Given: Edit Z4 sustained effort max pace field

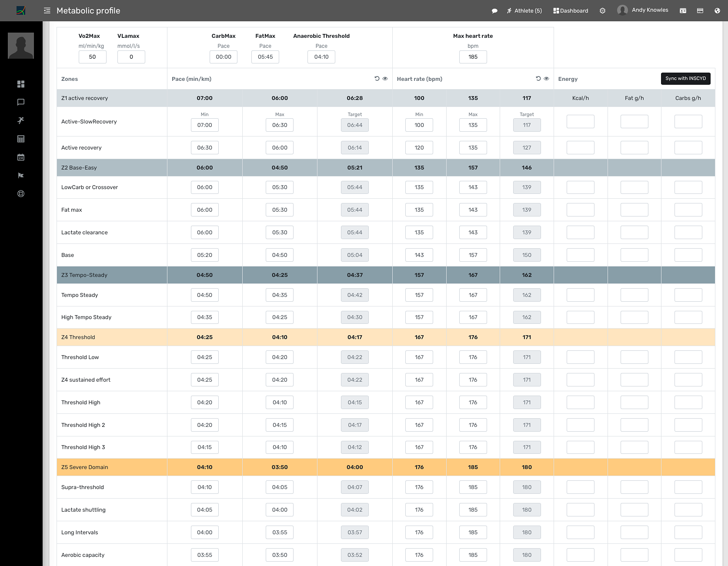Looking at the screenshot, I should coord(280,380).
